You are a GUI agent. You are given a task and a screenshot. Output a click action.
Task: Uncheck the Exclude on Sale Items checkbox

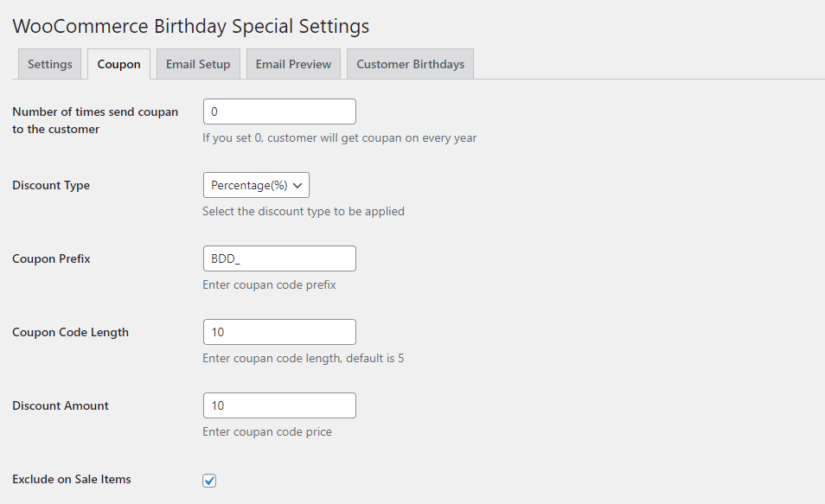pyautogui.click(x=209, y=481)
